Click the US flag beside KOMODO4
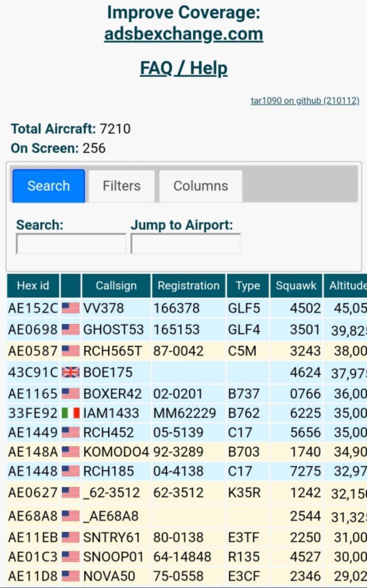367x588 pixels. 70,452
